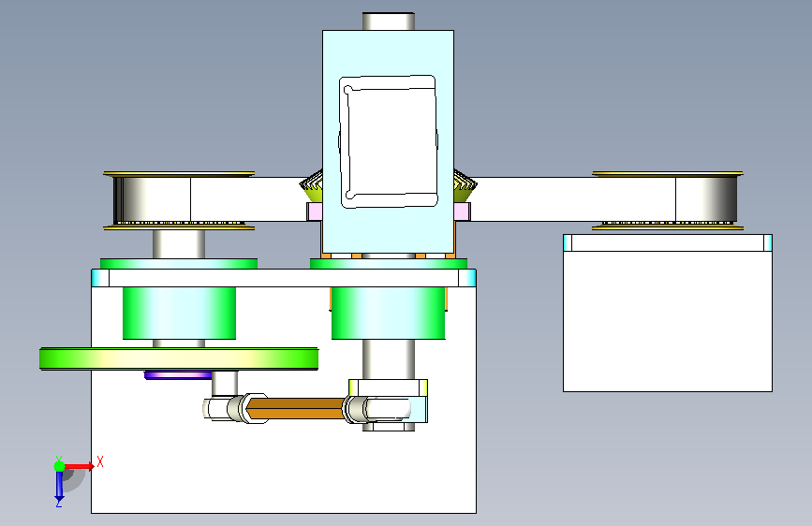Viewport: 812px width, 526px height.
Task: Select the right pink block beside housing
Action: (x=463, y=212)
